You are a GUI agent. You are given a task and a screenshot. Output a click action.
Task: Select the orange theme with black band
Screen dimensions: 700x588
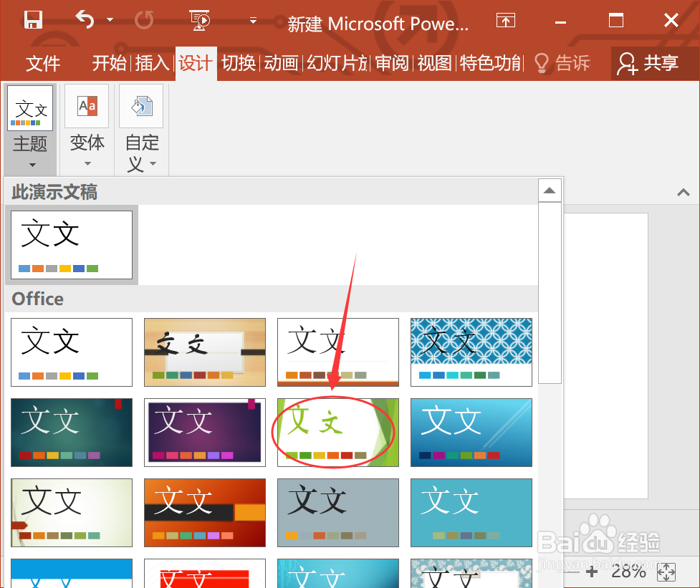(205, 513)
